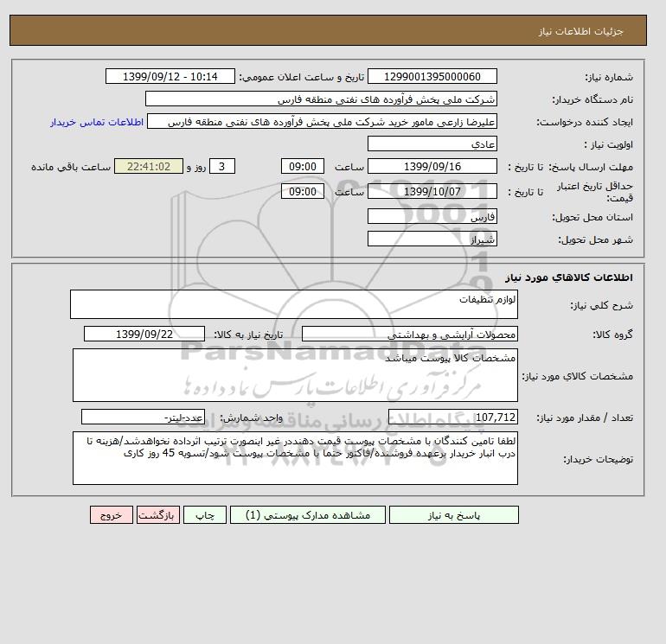Screen dimensions: 666x644
Task: Click the ساعت باقی مانده label
Action: coord(71,167)
